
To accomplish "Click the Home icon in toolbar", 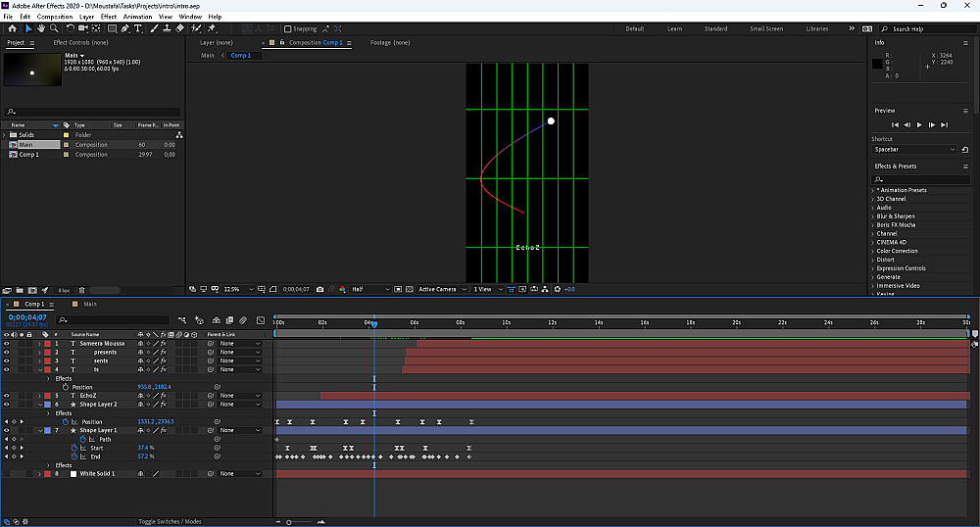I will [x=12, y=28].
